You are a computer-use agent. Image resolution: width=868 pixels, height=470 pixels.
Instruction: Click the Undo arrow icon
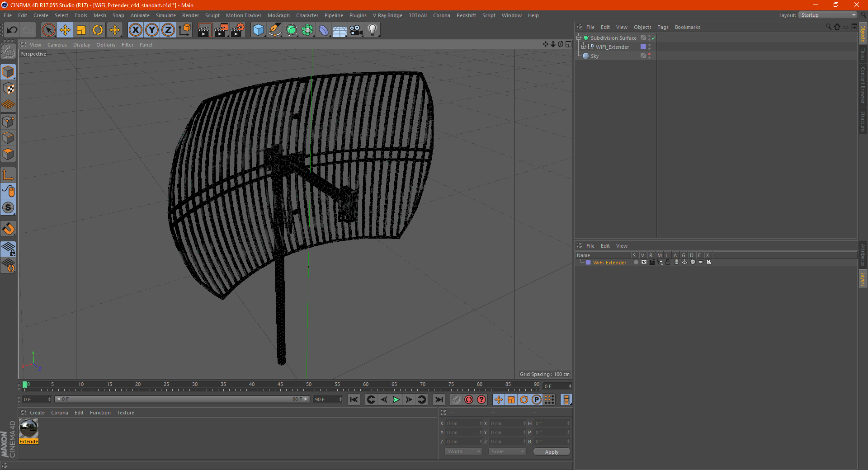pos(12,30)
